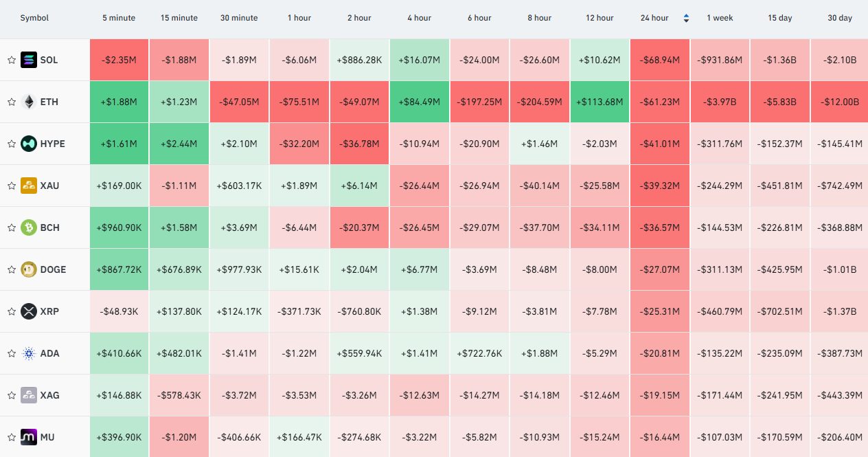868x457 pixels.
Task: Click the Bitcoin Cash green logo
Action: pyautogui.click(x=29, y=227)
